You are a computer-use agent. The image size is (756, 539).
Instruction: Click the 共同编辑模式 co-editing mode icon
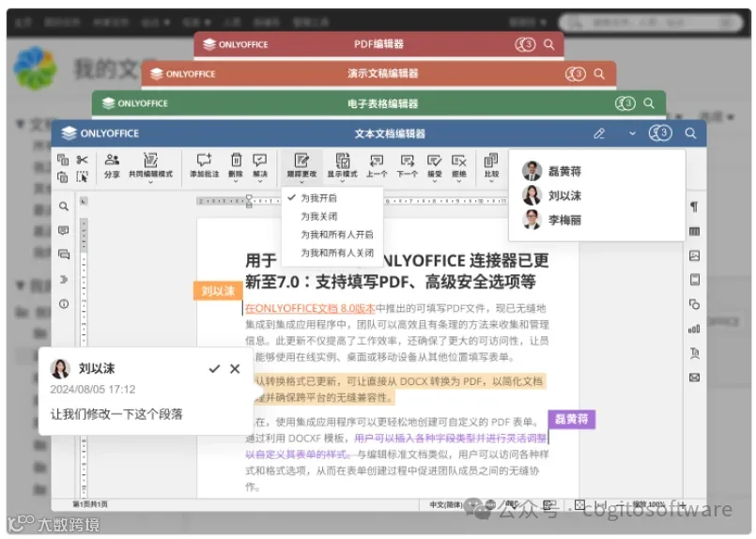click(x=150, y=160)
